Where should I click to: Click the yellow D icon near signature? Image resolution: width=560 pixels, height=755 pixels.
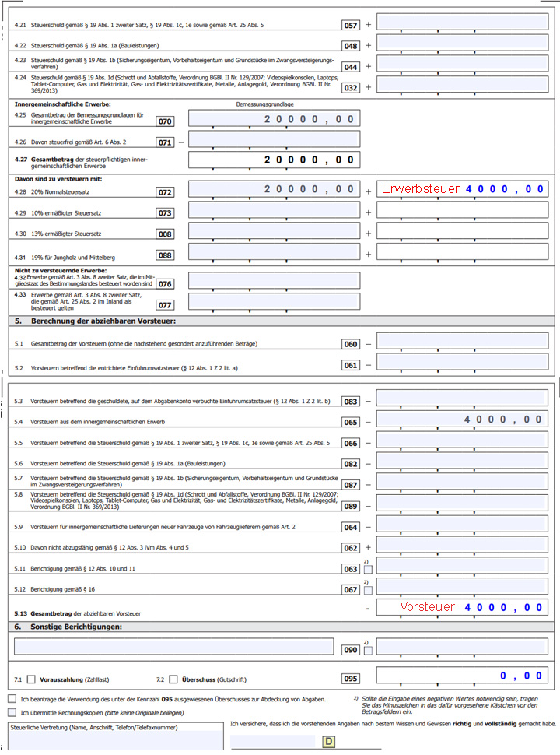pyautogui.click(x=329, y=742)
